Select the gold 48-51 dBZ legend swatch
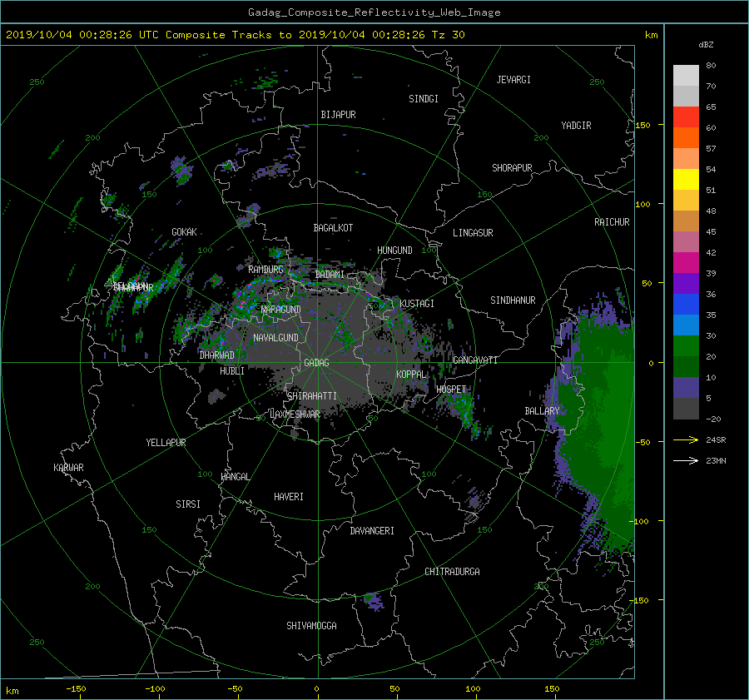This screenshot has width=749, height=700. point(686,201)
